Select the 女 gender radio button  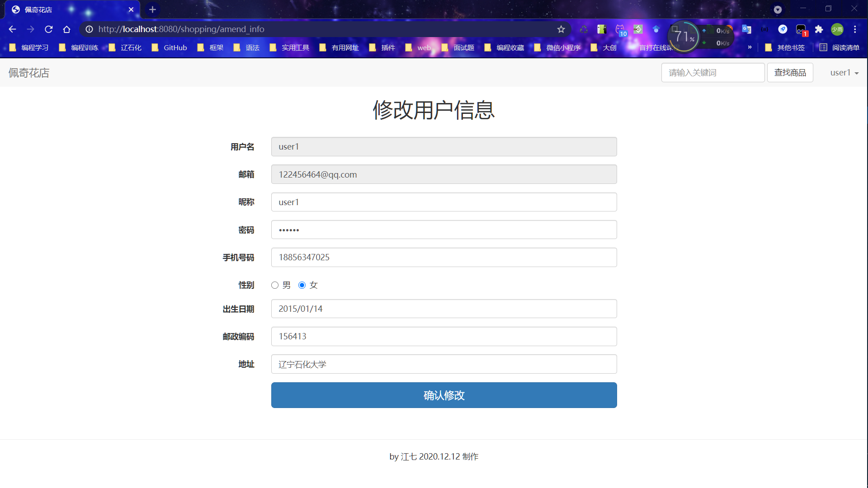tap(302, 285)
